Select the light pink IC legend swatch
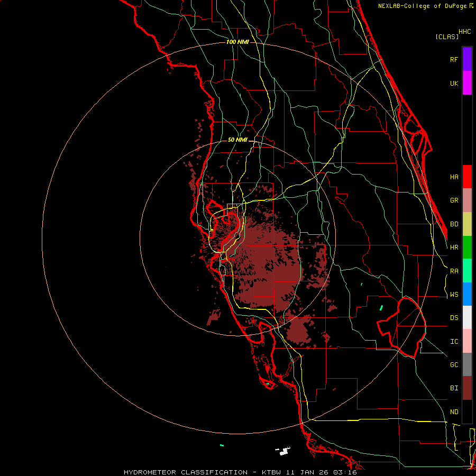Screen dimensions: 476x476 (x=467, y=341)
